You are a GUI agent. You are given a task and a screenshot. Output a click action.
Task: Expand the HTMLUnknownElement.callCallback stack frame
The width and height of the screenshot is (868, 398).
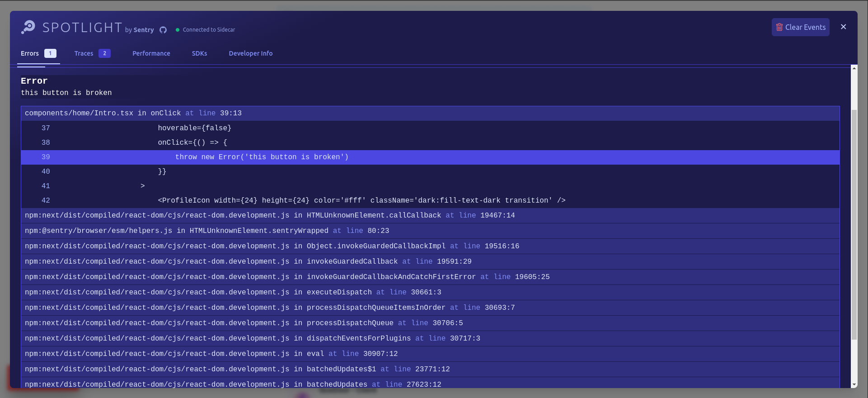[430, 215]
